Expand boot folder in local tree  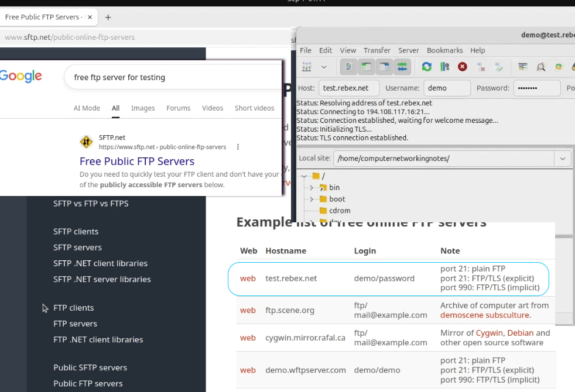(312, 200)
